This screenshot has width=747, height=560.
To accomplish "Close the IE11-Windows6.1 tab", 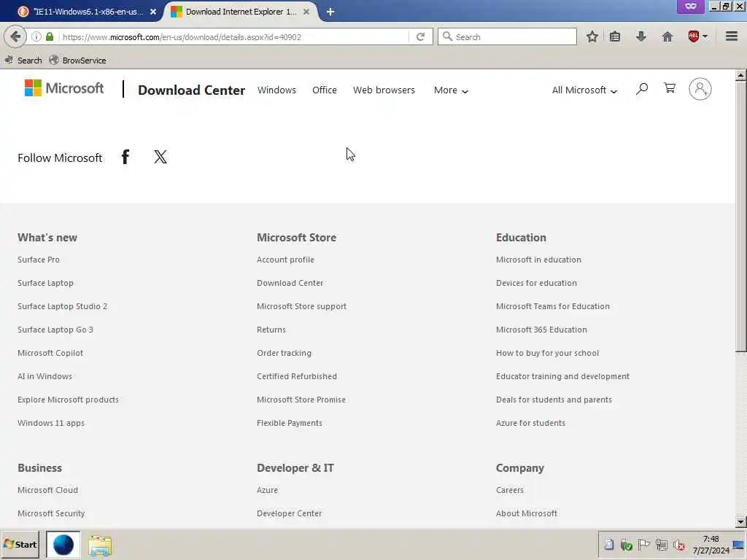I will tap(153, 12).
